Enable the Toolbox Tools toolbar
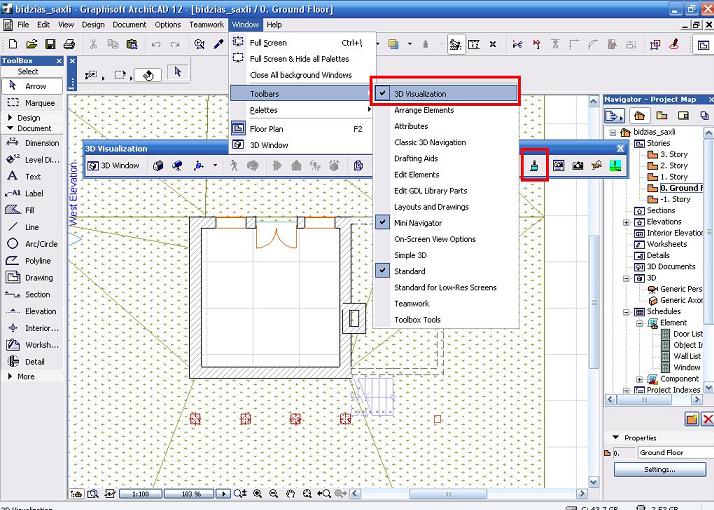Image resolution: width=714 pixels, height=510 pixels. (x=446, y=320)
